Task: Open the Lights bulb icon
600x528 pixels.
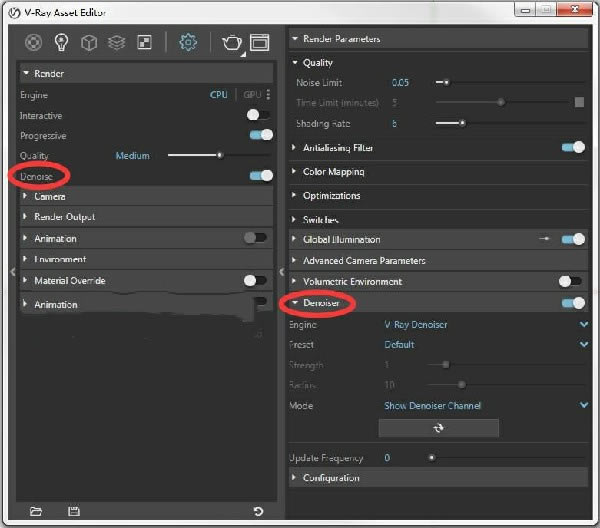Action: click(61, 42)
